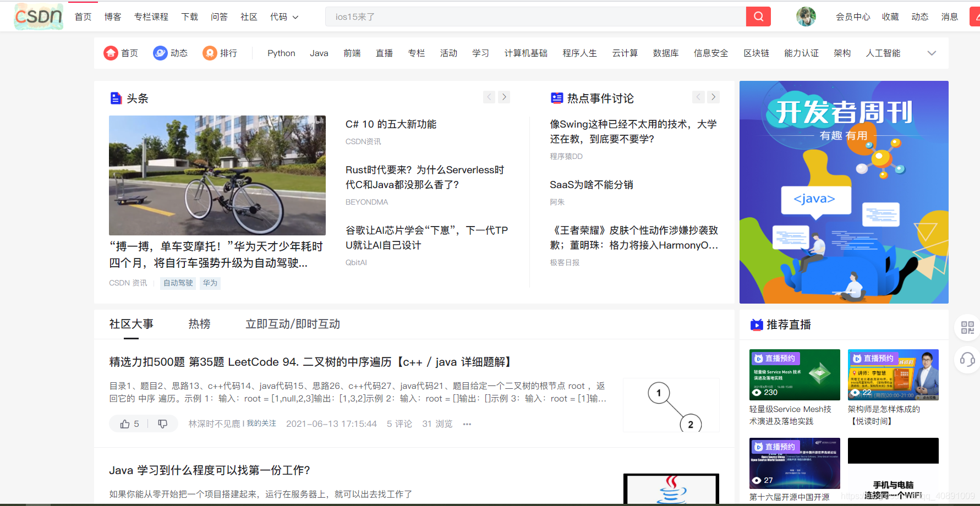Open the Swing discussion article
The width and height of the screenshot is (980, 506).
click(x=633, y=131)
